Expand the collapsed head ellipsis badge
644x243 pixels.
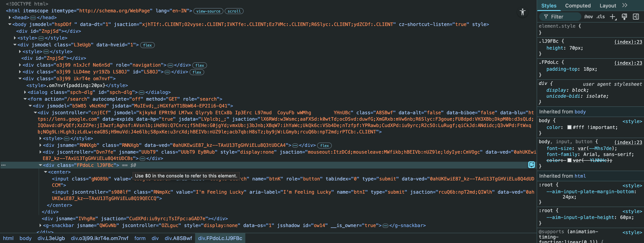(x=33, y=18)
